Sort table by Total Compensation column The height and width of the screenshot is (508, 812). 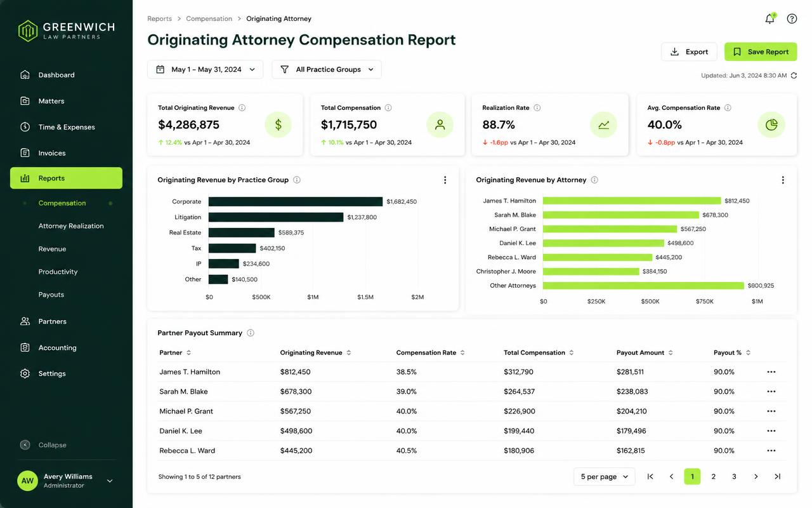(x=539, y=352)
